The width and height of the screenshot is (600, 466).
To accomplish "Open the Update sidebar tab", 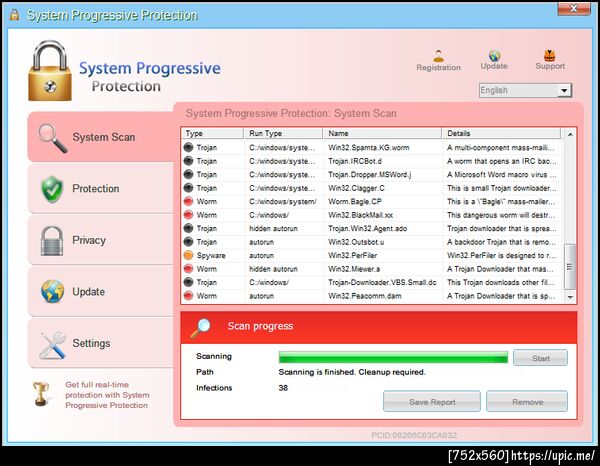I will click(101, 292).
